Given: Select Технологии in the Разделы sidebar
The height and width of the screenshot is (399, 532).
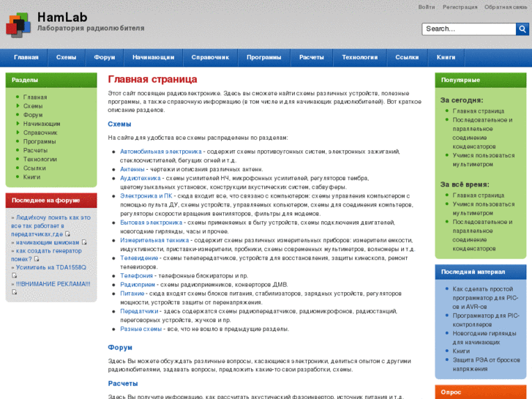Looking at the screenshot, I should pos(40,159).
